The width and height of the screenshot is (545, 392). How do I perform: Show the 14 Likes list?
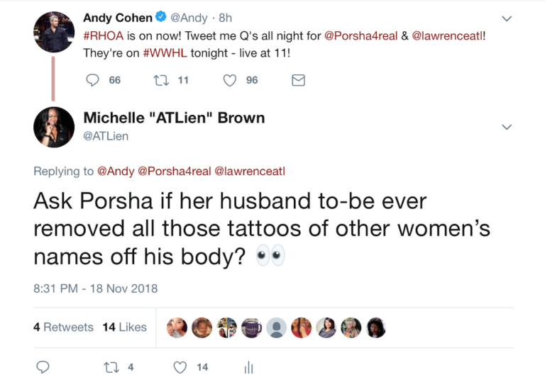pos(124,327)
